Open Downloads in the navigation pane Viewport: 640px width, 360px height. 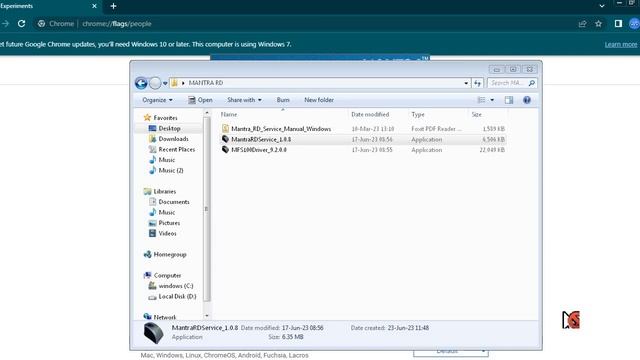tap(173, 139)
